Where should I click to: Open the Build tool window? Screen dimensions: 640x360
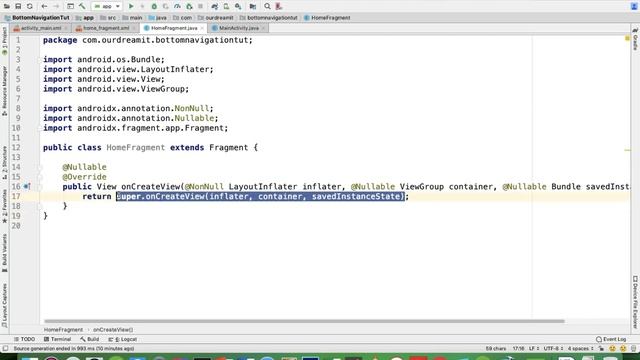pos(89,339)
